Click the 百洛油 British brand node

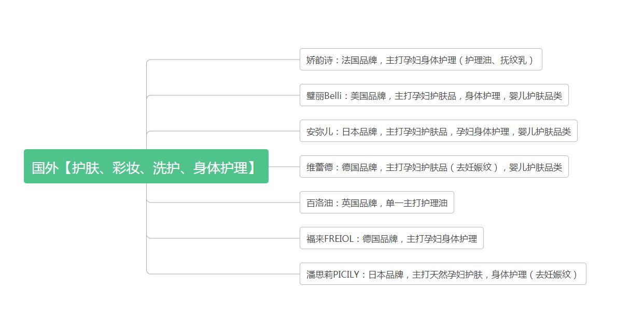click(377, 202)
